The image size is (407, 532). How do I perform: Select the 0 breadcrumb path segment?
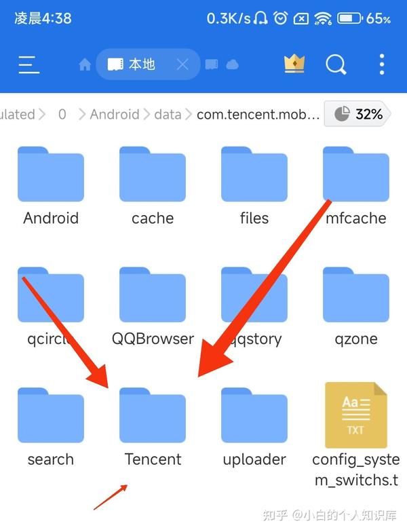click(62, 114)
